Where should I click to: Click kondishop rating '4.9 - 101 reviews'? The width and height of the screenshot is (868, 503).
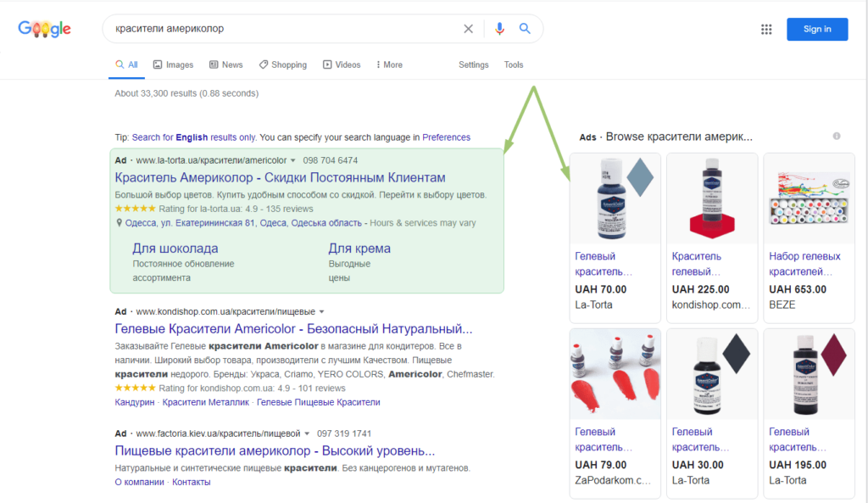311,388
